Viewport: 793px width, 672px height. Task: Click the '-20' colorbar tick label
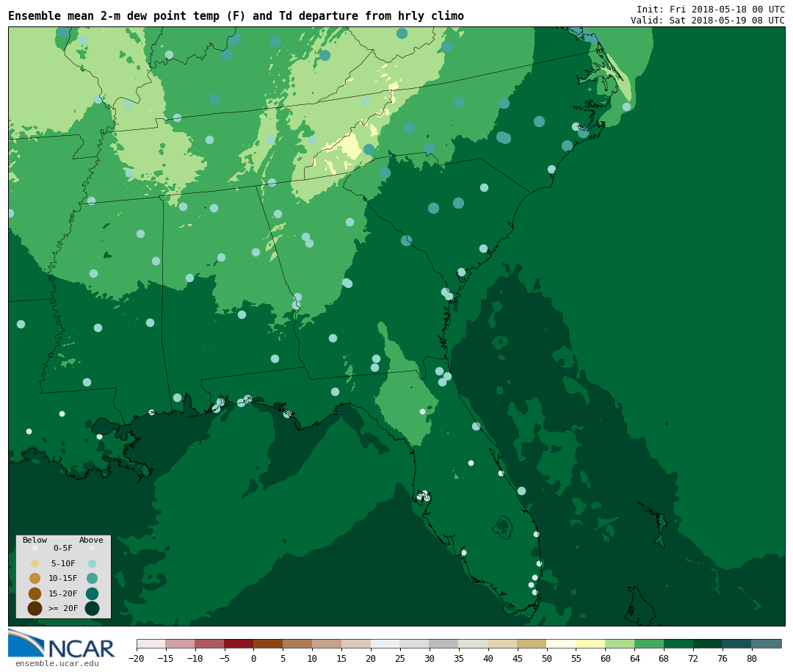click(137, 658)
